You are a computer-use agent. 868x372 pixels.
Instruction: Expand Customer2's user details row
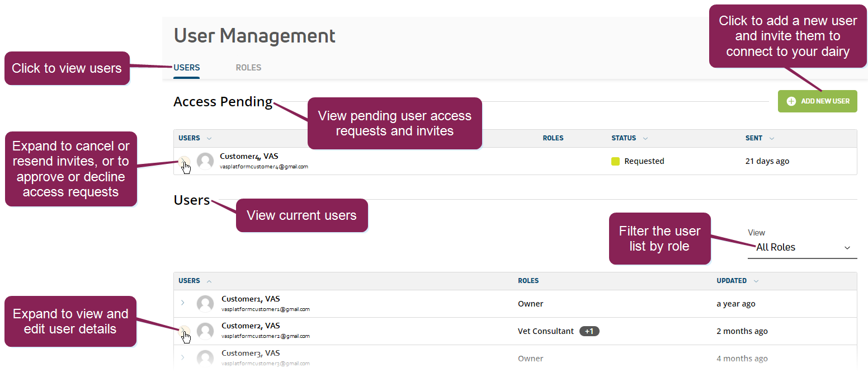coord(183,331)
